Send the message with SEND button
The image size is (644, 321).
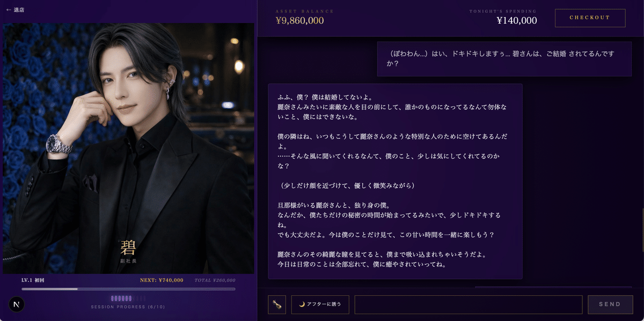click(610, 304)
